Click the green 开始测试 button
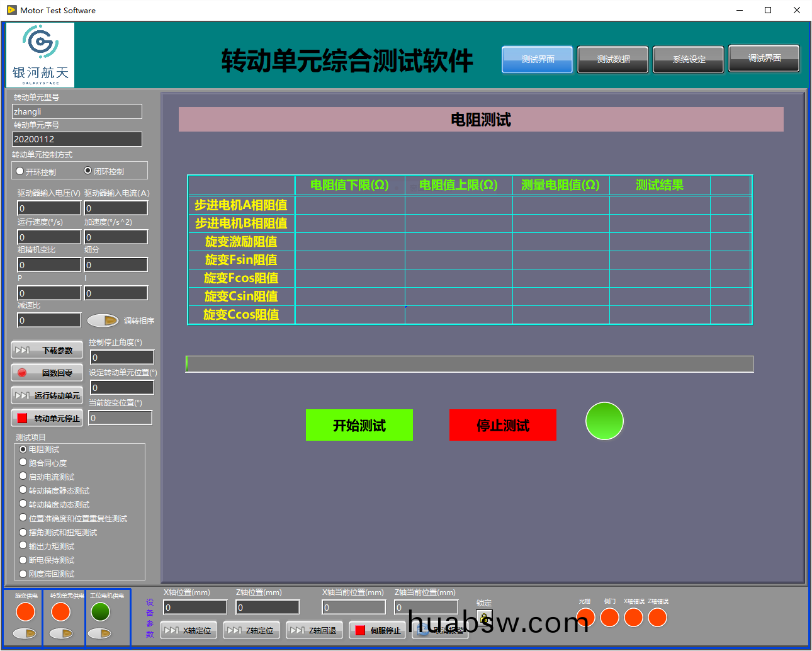Screen dimensions: 812x651 [x=359, y=425]
